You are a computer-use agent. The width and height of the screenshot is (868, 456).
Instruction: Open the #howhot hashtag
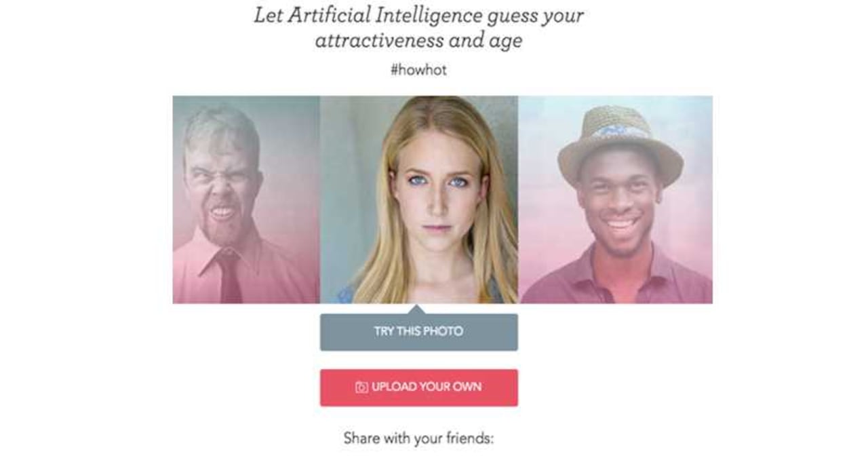pos(418,69)
